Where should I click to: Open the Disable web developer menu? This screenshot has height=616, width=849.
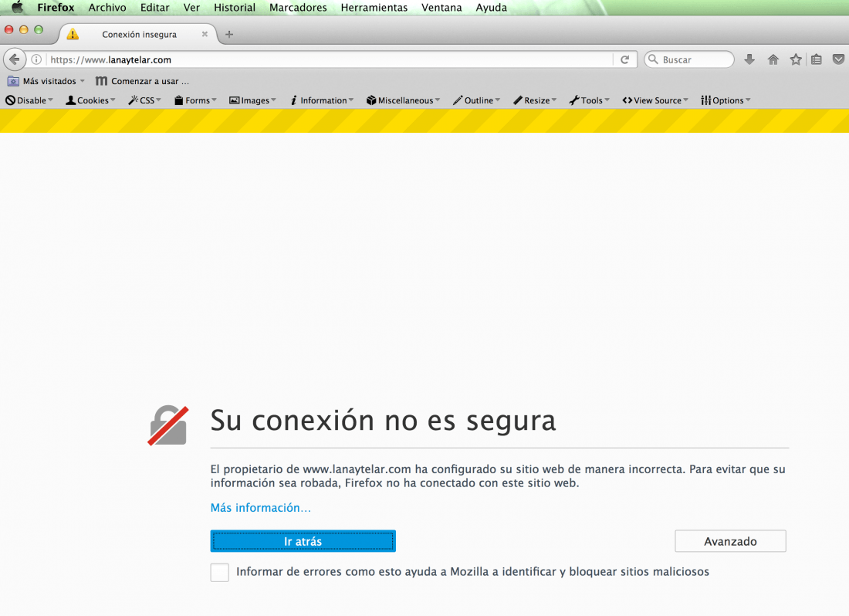pyautogui.click(x=29, y=100)
